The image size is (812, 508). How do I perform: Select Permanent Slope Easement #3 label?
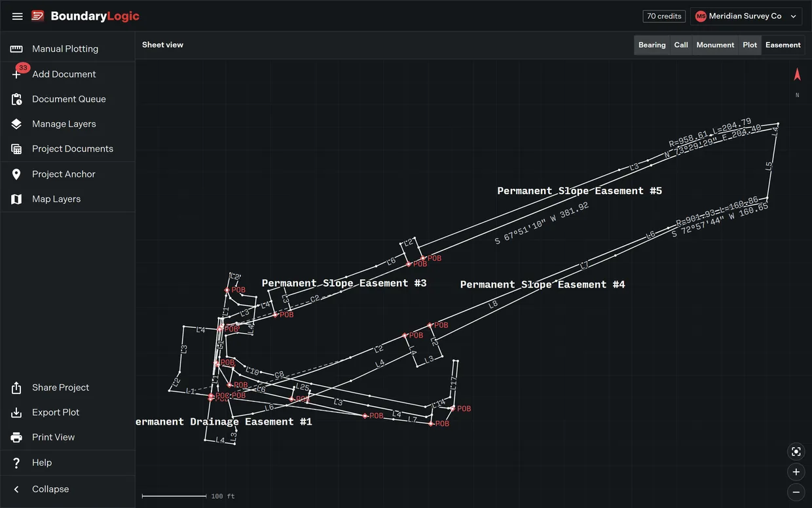pyautogui.click(x=344, y=283)
